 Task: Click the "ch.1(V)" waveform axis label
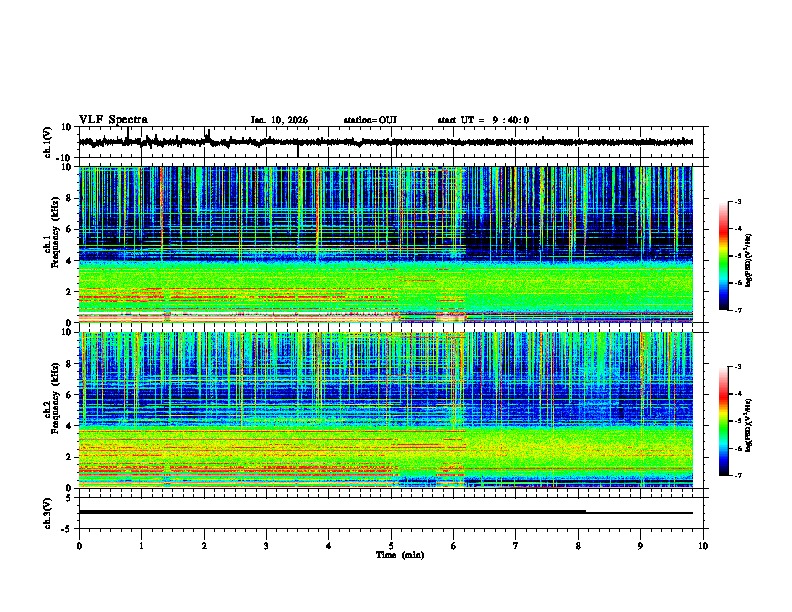point(48,142)
